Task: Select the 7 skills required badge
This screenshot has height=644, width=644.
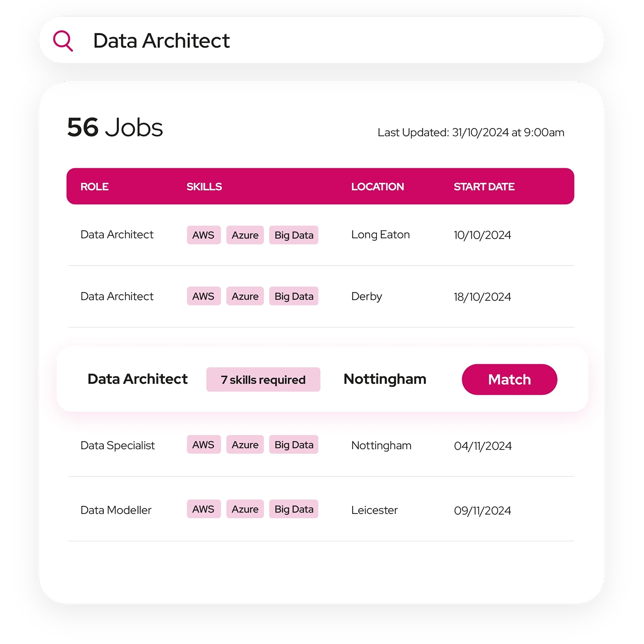Action: pyautogui.click(x=263, y=380)
